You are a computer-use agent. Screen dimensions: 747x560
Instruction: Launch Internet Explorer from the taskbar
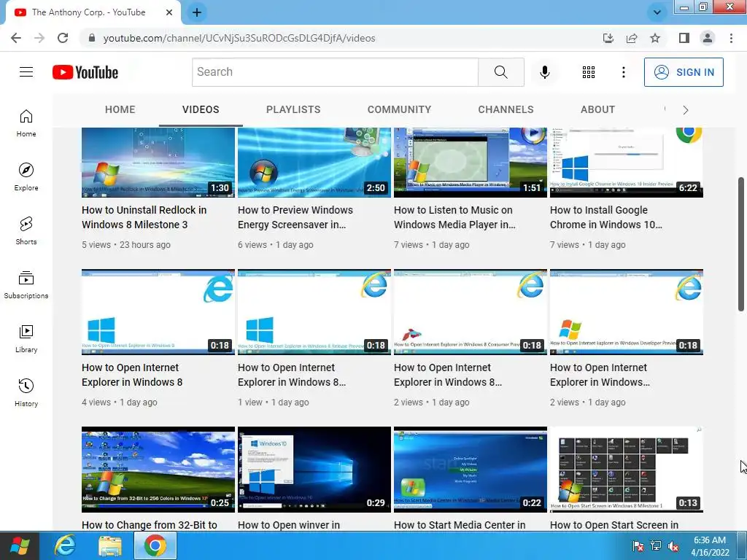(x=65, y=545)
